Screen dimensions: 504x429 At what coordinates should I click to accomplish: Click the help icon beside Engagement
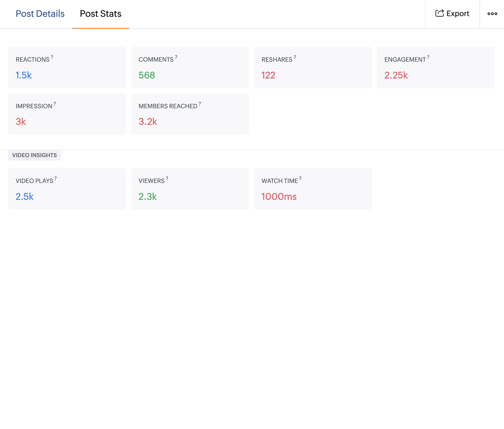click(428, 57)
